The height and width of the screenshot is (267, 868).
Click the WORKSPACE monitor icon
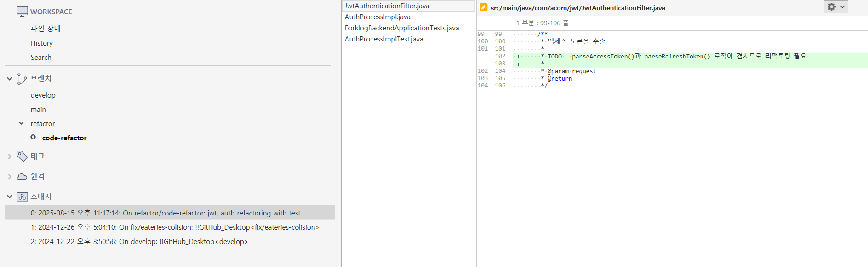point(22,12)
